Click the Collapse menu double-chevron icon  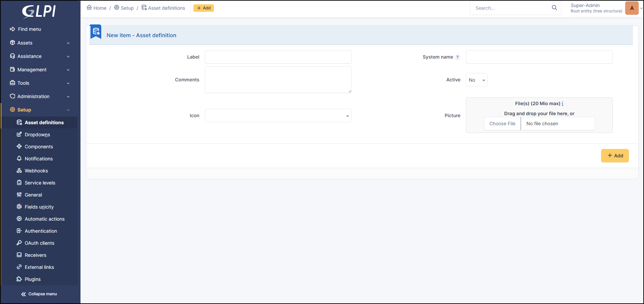click(23, 294)
